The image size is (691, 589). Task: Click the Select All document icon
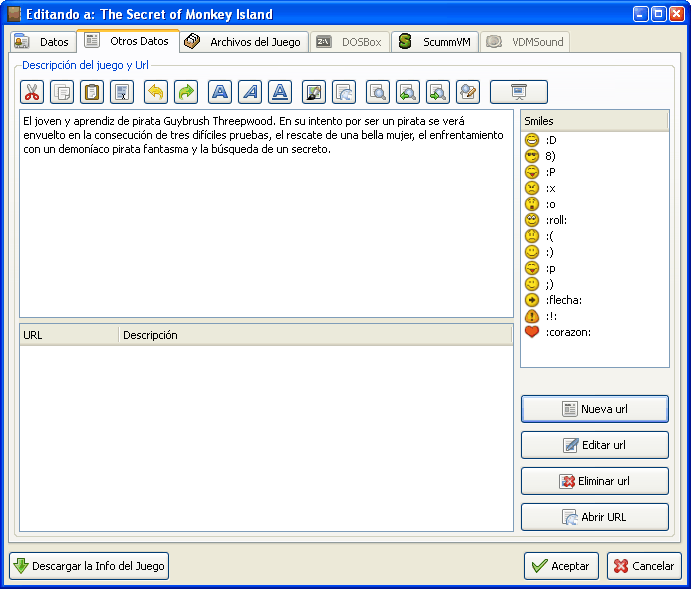pyautogui.click(x=122, y=92)
